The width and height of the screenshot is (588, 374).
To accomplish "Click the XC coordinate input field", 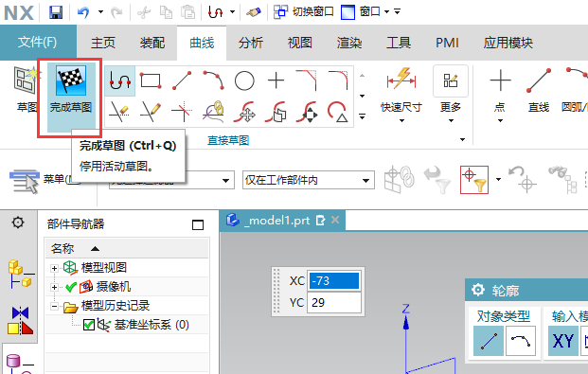I will [333, 280].
